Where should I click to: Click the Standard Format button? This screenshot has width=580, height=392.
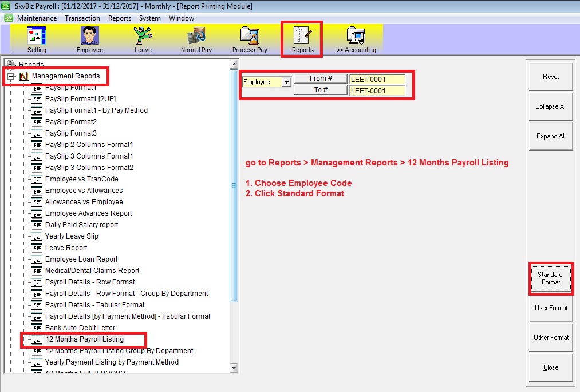coord(550,278)
